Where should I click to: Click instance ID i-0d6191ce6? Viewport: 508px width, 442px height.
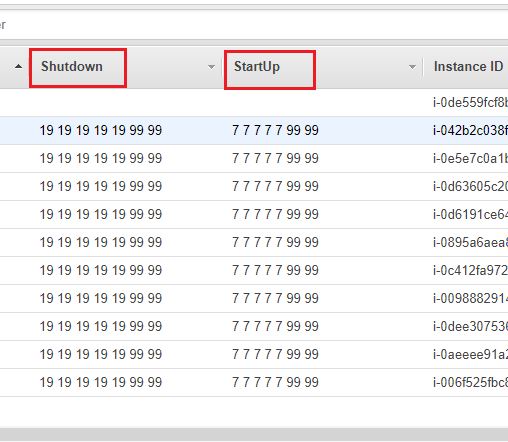tap(470, 214)
